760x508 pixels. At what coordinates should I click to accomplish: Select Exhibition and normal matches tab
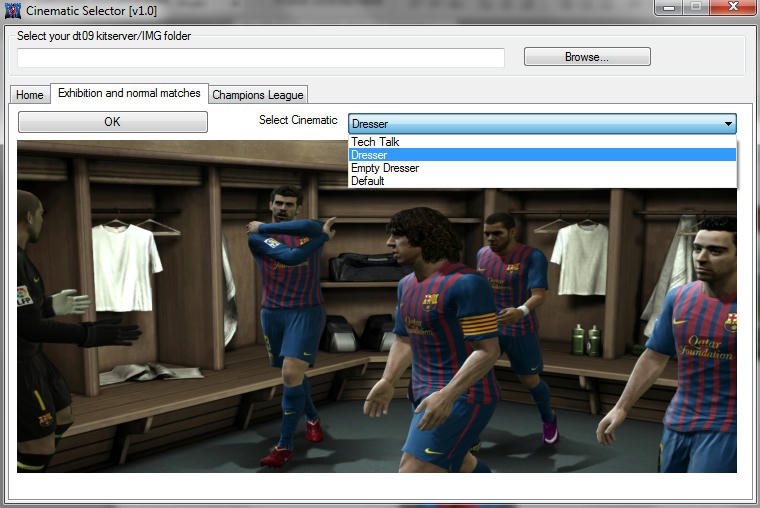(x=129, y=93)
